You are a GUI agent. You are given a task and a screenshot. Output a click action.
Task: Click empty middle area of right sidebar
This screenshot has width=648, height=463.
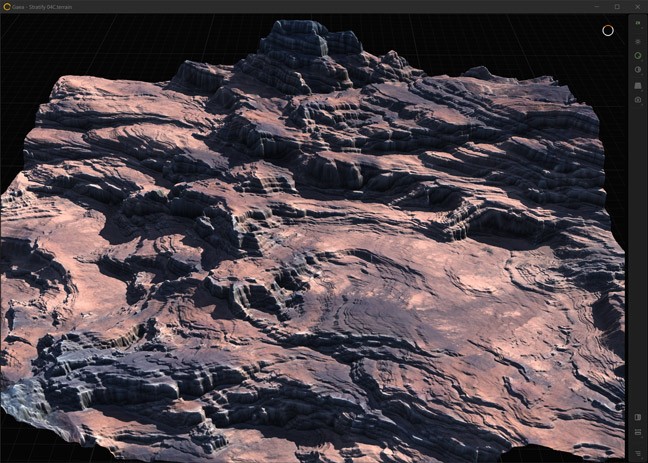click(638, 250)
